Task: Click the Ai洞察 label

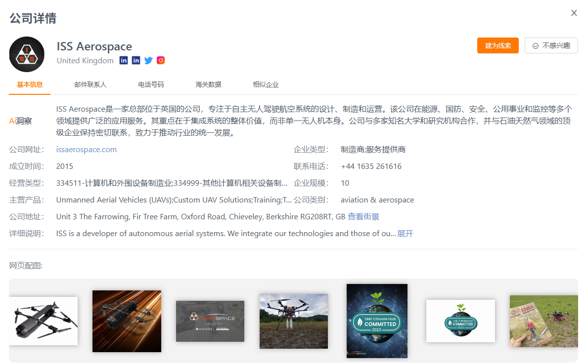Action: click(x=21, y=121)
